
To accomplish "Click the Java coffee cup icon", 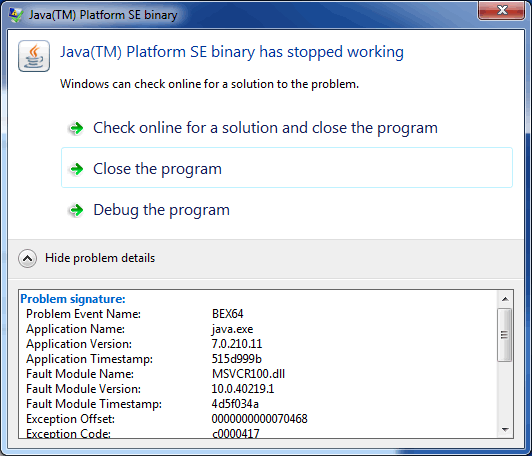I will click(34, 56).
